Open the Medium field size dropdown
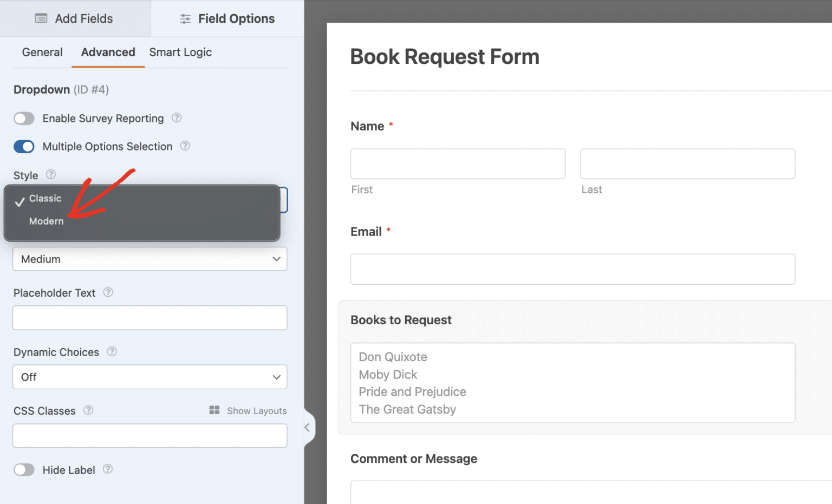 (149, 259)
